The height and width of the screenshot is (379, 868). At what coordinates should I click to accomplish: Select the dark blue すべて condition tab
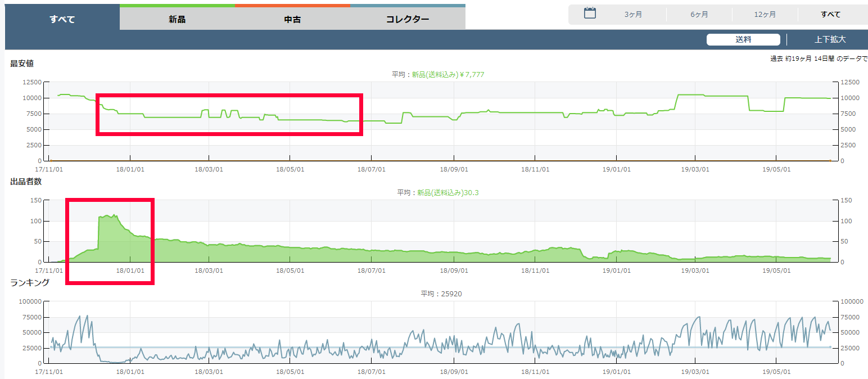[x=62, y=19]
